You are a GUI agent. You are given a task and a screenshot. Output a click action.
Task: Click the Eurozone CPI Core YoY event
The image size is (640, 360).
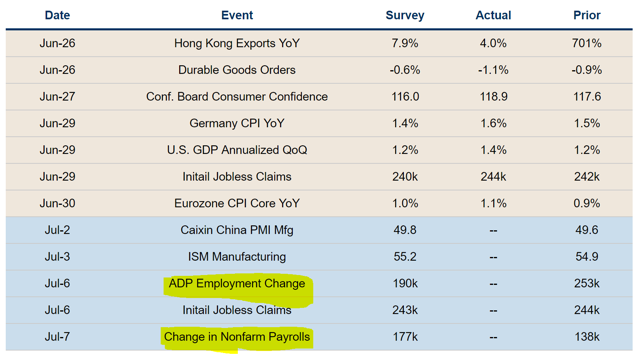(x=237, y=203)
